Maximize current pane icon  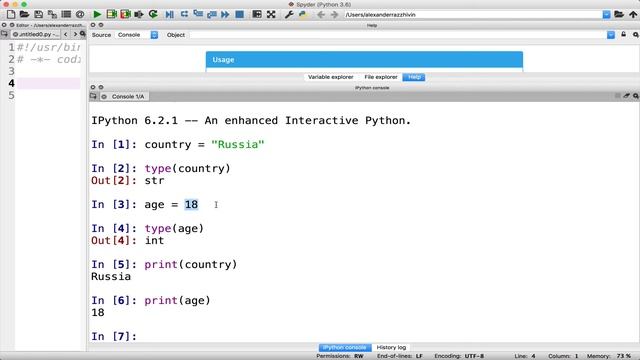[x=257, y=15]
